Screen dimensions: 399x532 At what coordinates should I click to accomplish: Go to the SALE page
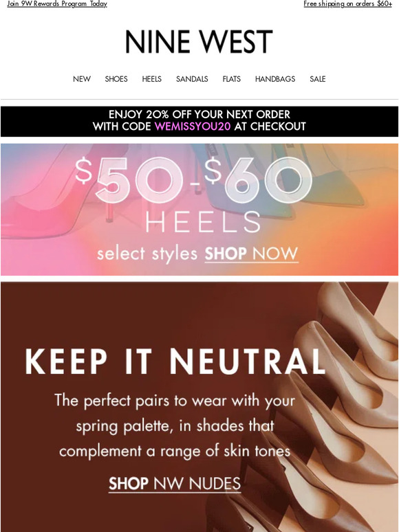click(x=318, y=79)
